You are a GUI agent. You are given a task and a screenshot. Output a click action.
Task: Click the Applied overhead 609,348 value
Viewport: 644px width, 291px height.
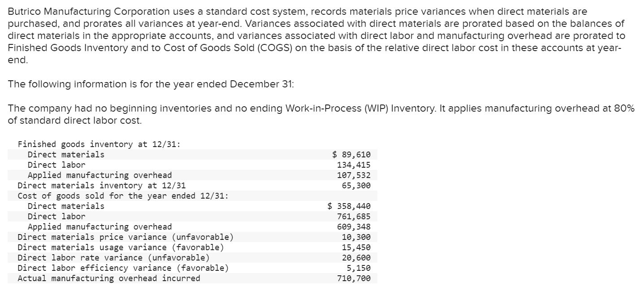pyautogui.click(x=356, y=226)
